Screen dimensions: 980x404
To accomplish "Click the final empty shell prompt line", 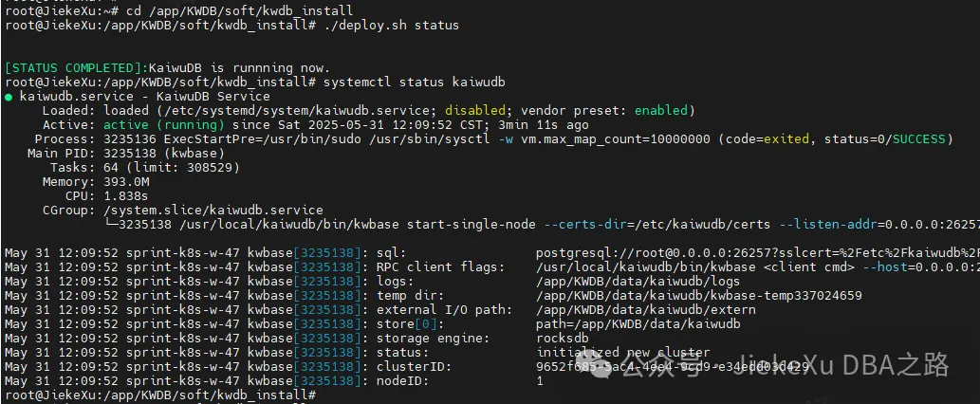I will 160,395.
